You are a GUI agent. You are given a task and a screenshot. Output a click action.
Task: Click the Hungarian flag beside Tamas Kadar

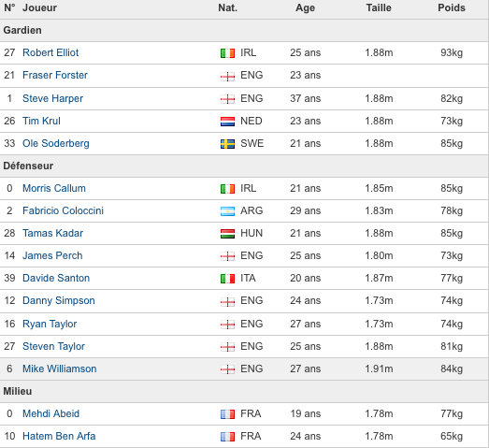(x=227, y=234)
